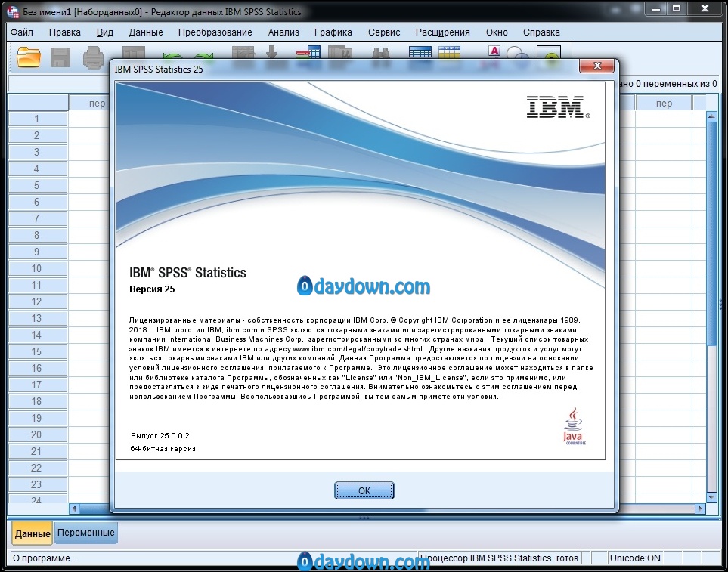Maximize the SPSS Data Editor window
728x572 pixels.
677,8
